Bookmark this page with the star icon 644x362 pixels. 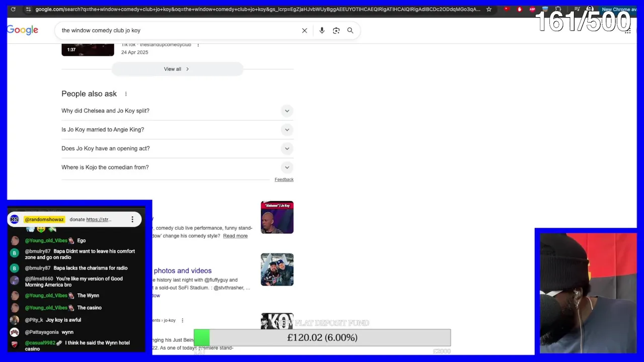tap(489, 9)
